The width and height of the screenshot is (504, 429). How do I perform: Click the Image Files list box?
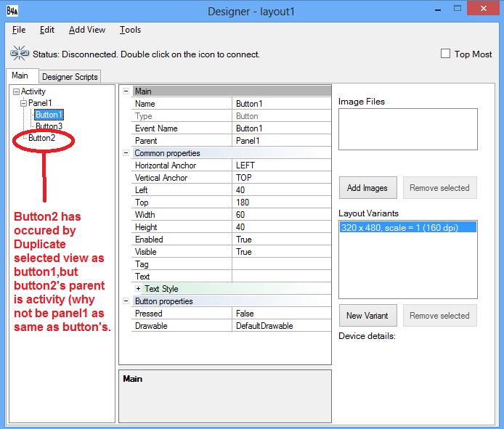pos(408,129)
